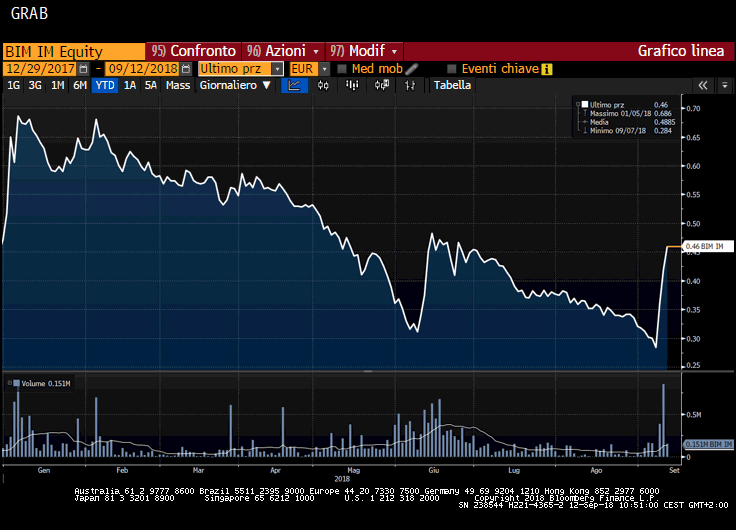Edit moving average with pencil icon
The width and height of the screenshot is (736, 530).
tap(412, 69)
